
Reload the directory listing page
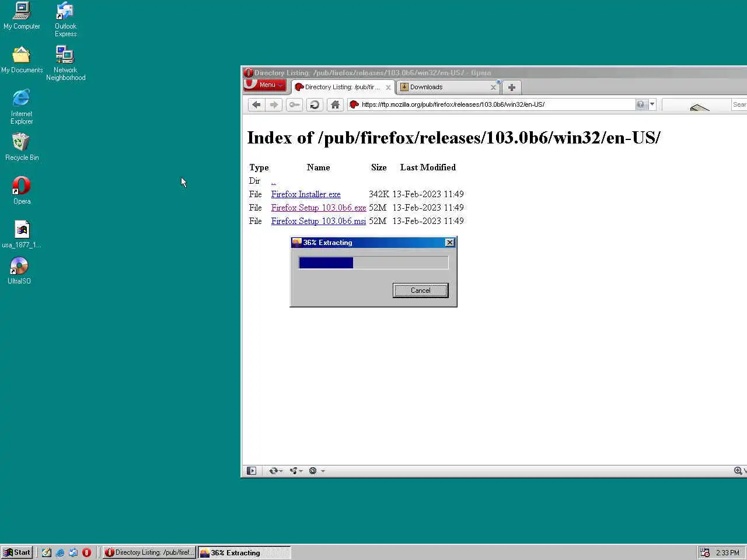pyautogui.click(x=315, y=104)
